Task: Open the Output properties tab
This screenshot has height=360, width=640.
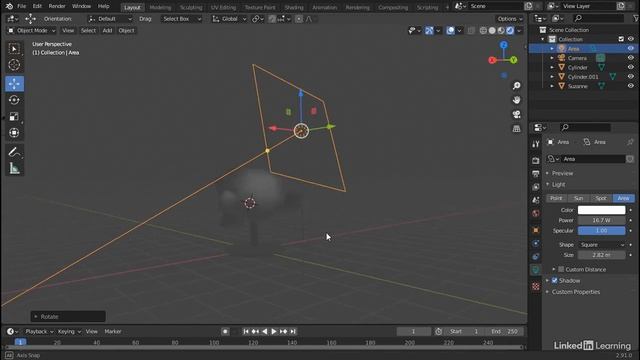Action: (x=536, y=174)
